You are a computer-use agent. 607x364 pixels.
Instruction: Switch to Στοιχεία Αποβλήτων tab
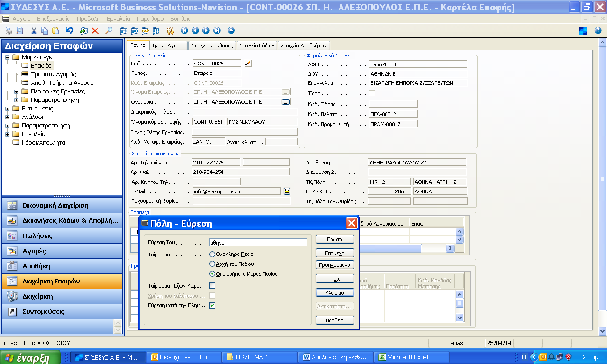tap(304, 46)
